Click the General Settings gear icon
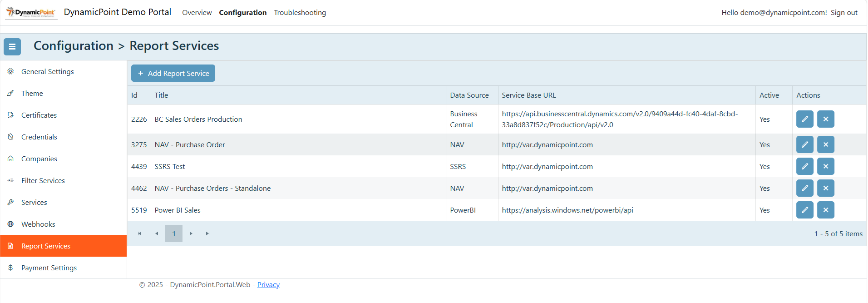The width and height of the screenshot is (868, 303). [10, 71]
